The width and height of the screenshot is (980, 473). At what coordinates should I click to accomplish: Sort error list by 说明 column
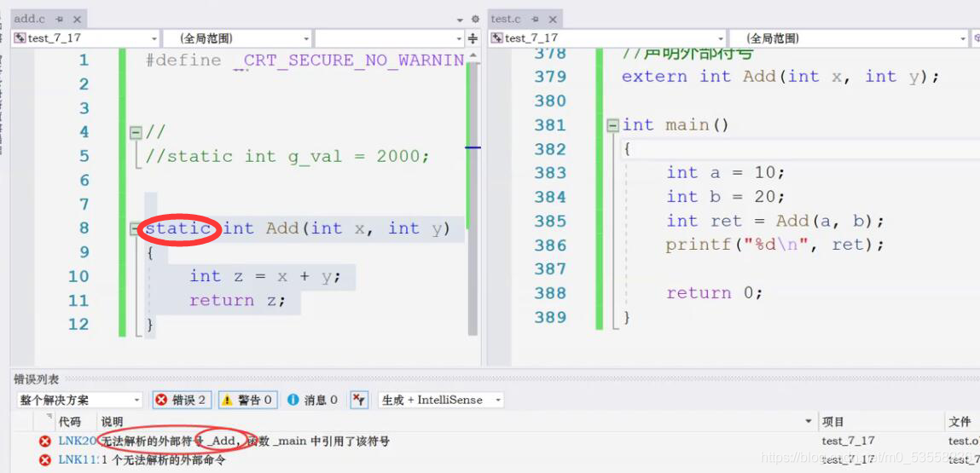click(113, 422)
